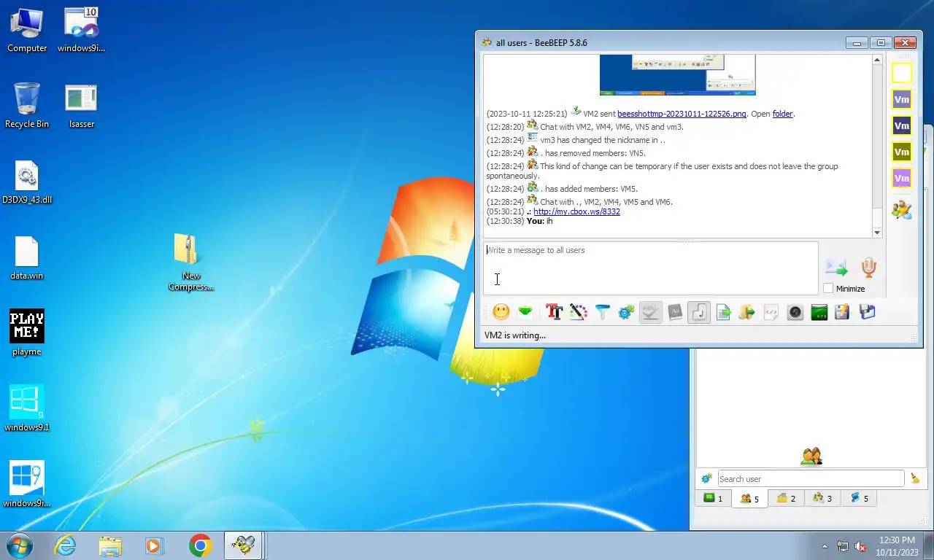Click the users group icon in main window
Screen dimensions: 934x560
point(811,457)
